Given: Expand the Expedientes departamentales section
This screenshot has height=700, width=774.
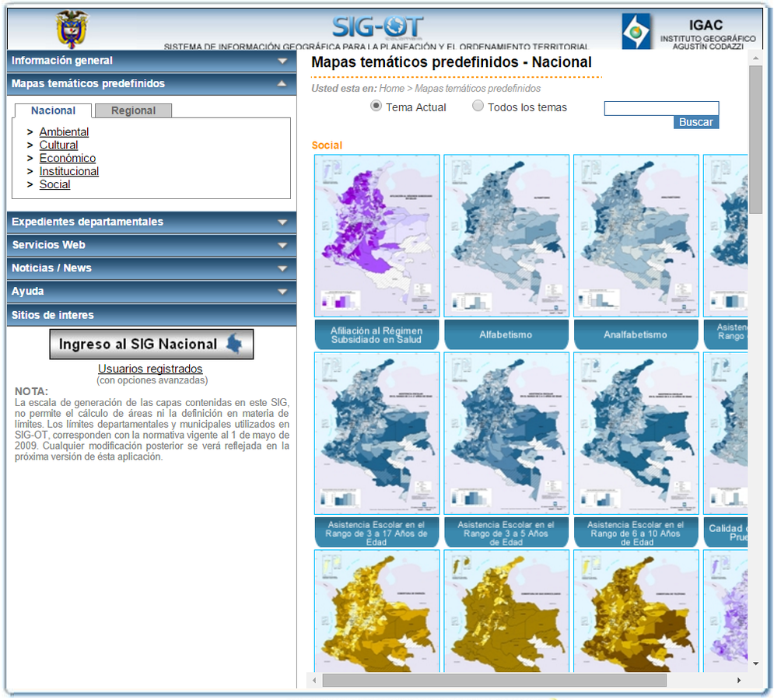Looking at the screenshot, I should 152,222.
